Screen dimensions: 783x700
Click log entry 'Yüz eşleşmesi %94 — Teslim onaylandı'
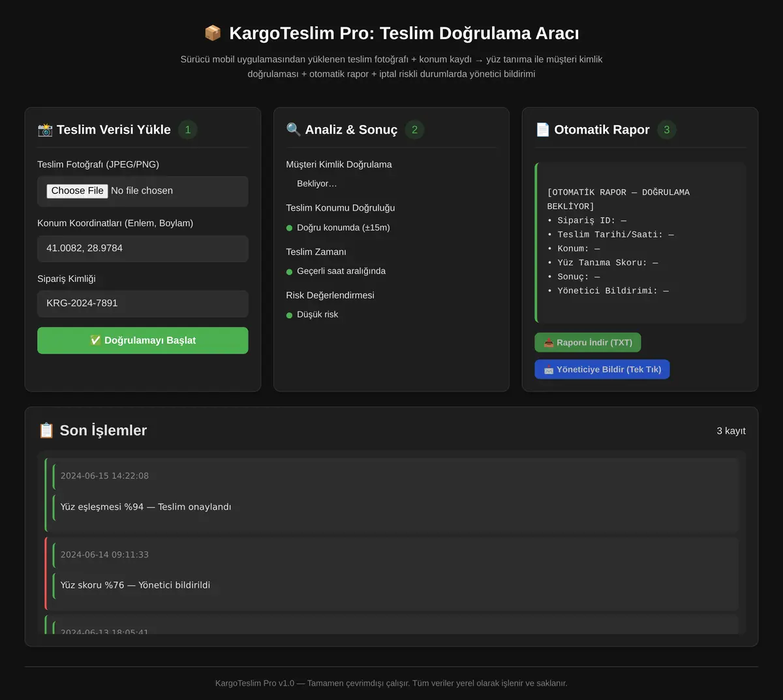point(146,507)
